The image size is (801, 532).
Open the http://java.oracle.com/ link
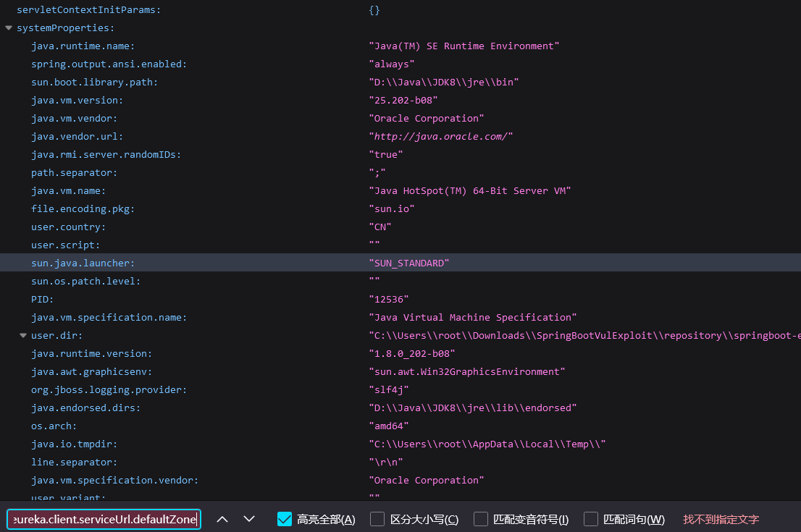(441, 136)
